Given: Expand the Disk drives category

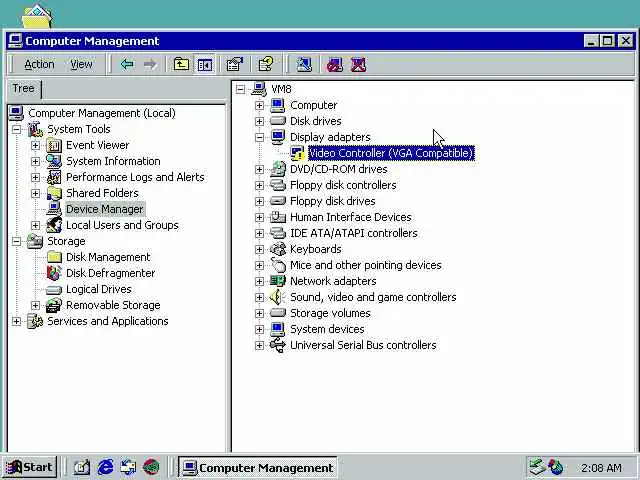Looking at the screenshot, I should click(259, 121).
